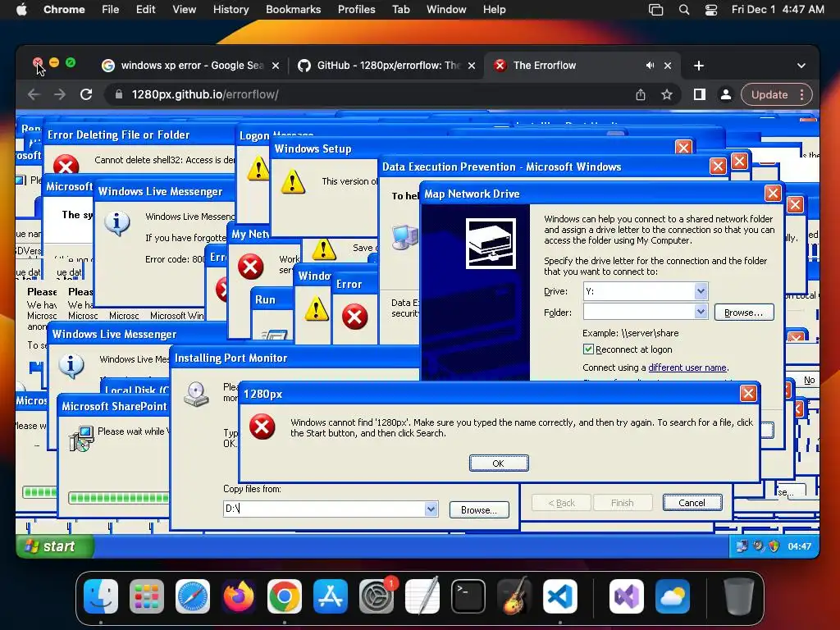
Task: Follow the different user name link
Action: 687,367
